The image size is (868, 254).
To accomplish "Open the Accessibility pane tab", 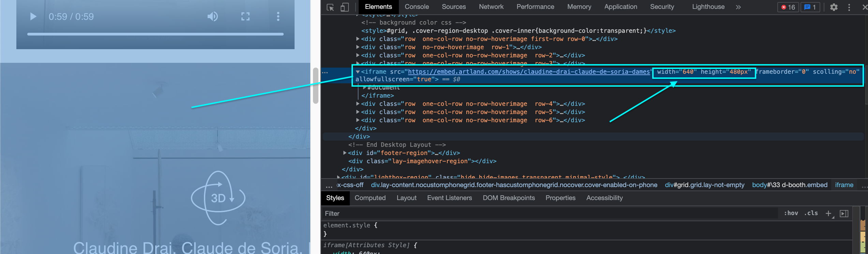I will point(604,198).
